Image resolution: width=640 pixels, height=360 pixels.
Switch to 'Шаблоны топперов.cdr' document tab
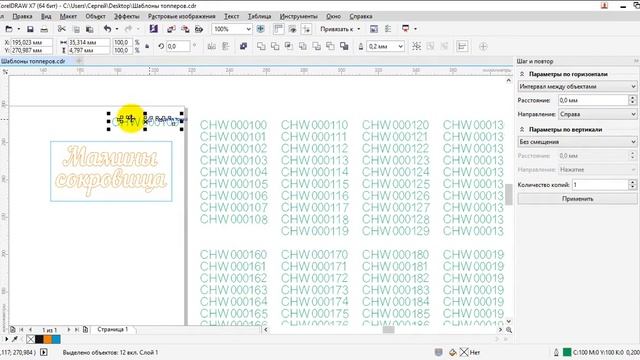point(33,61)
